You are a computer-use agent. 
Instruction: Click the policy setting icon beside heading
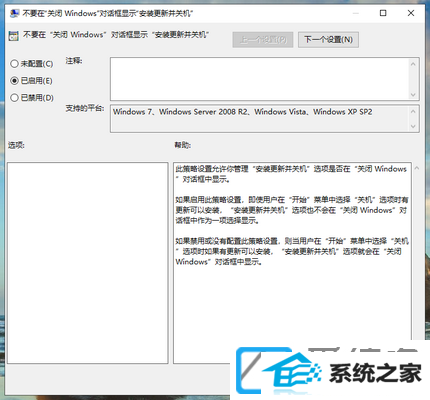coord(14,36)
